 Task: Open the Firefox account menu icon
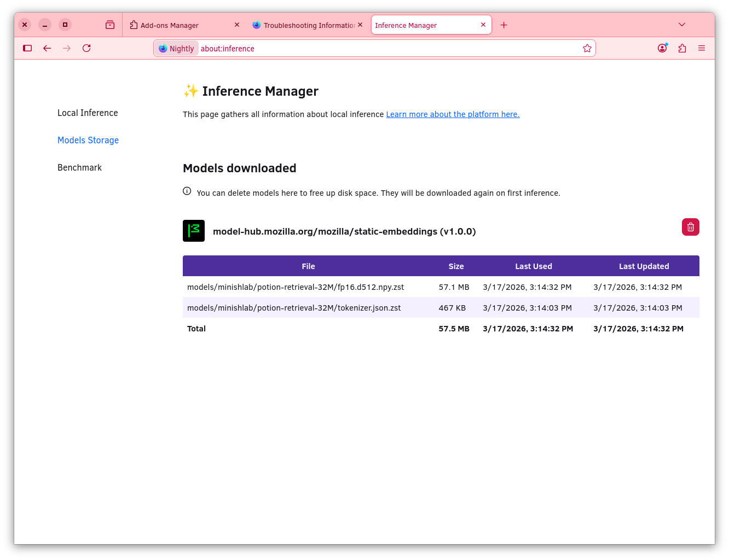pyautogui.click(x=662, y=48)
